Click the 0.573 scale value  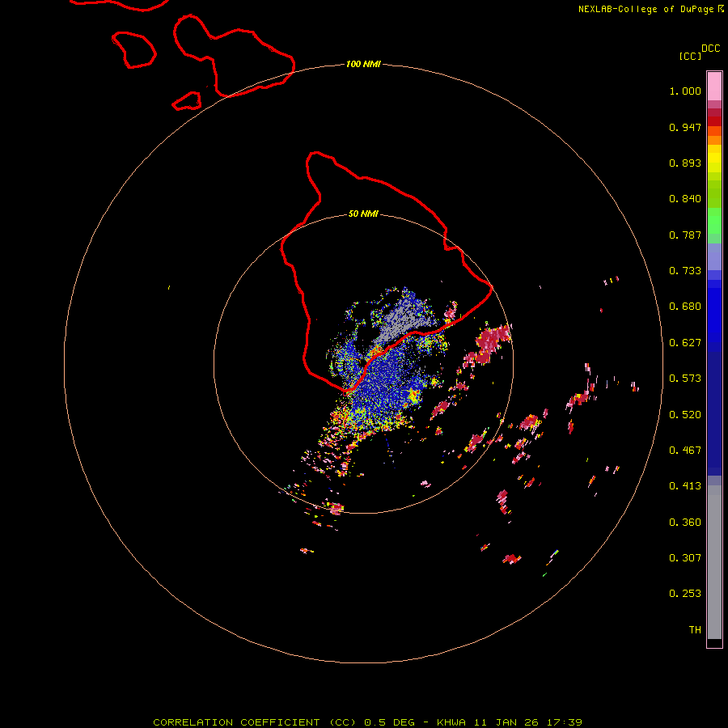click(685, 379)
